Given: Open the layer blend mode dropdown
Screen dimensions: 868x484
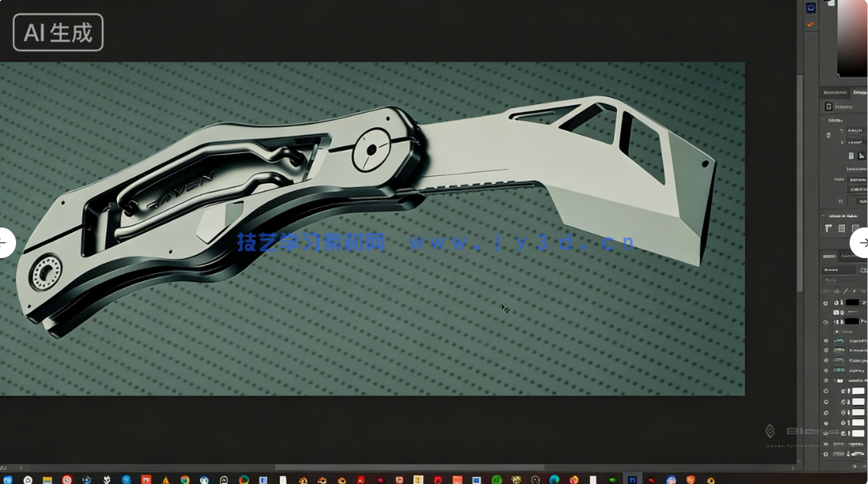Looking at the screenshot, I should pyautogui.click(x=838, y=272).
